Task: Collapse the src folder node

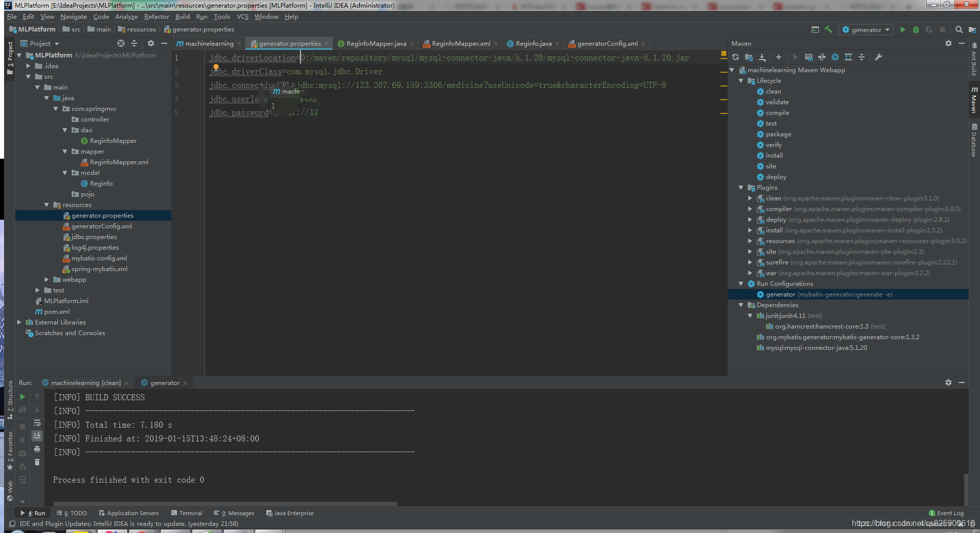Action: pos(28,77)
